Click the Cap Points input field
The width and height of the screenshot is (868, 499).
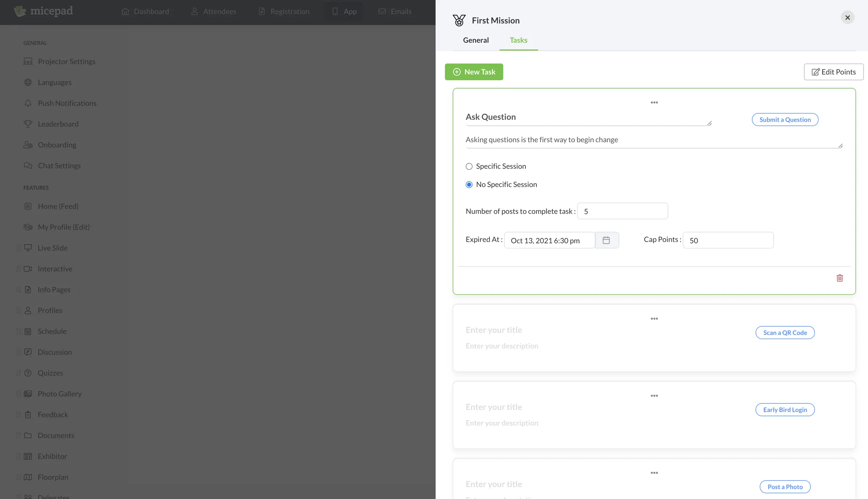coord(728,240)
